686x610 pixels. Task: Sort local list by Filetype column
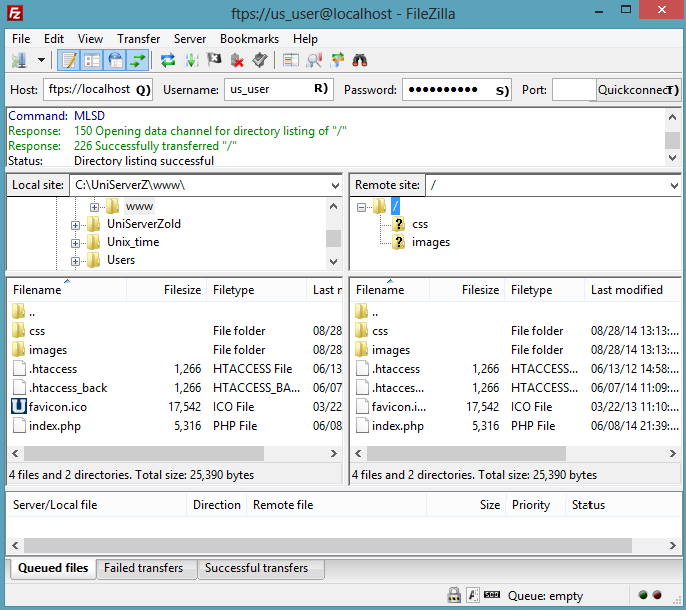coord(256,290)
